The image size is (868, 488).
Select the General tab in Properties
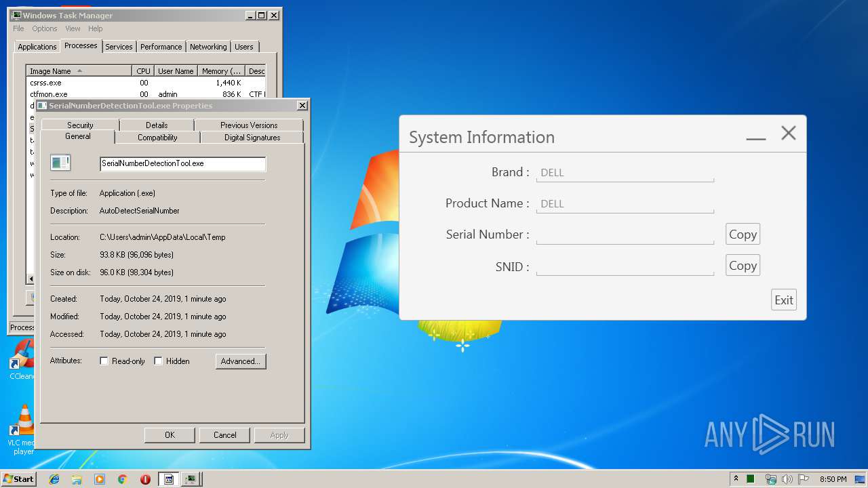[78, 136]
